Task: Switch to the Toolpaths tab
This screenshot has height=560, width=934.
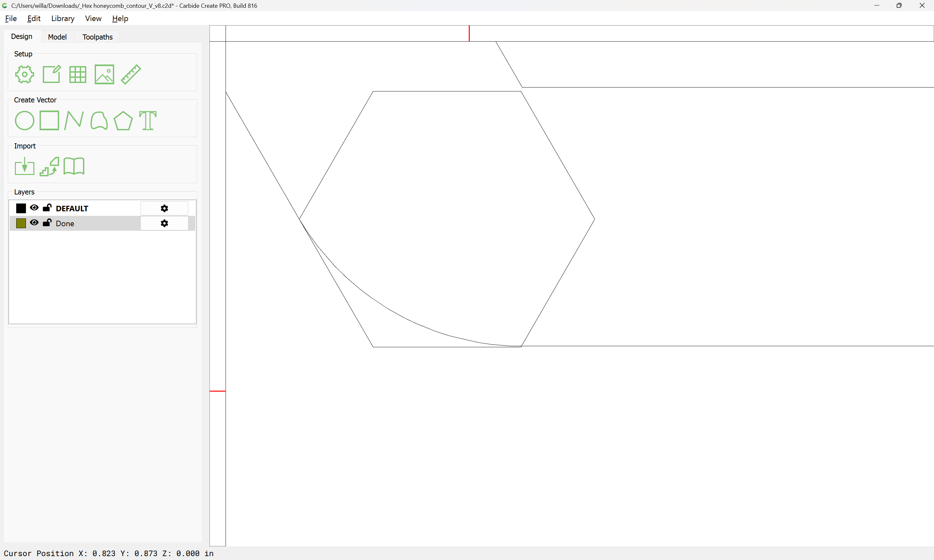Action: 97,37
